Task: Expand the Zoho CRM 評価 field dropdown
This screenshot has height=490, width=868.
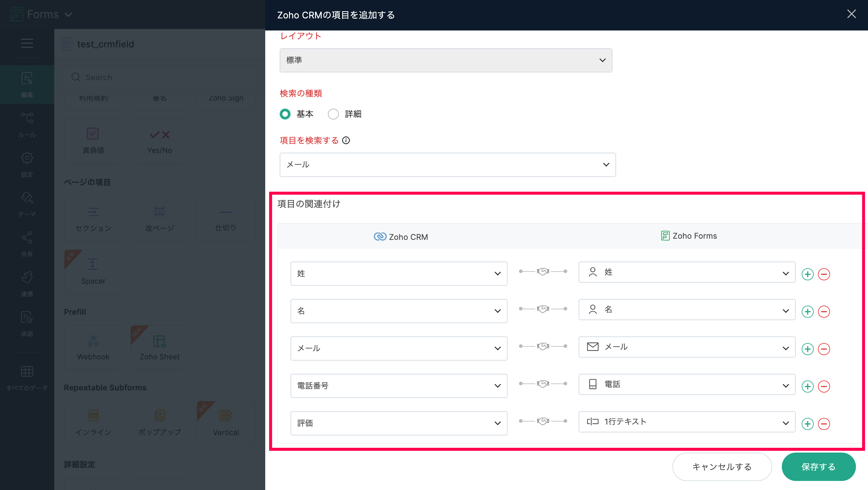Action: (399, 423)
